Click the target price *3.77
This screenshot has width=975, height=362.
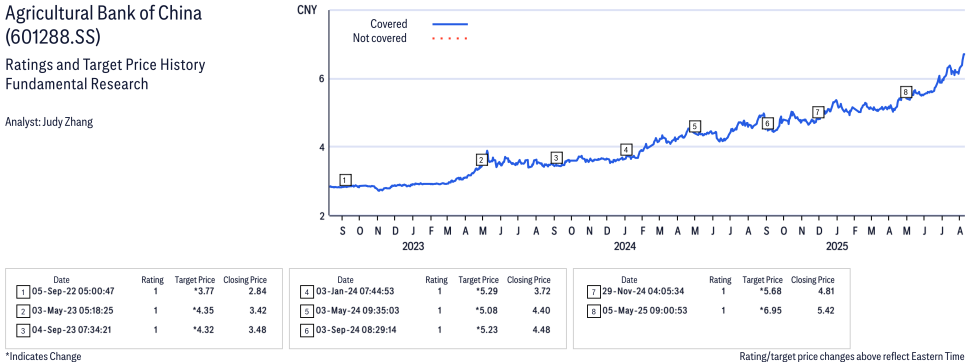click(x=204, y=291)
